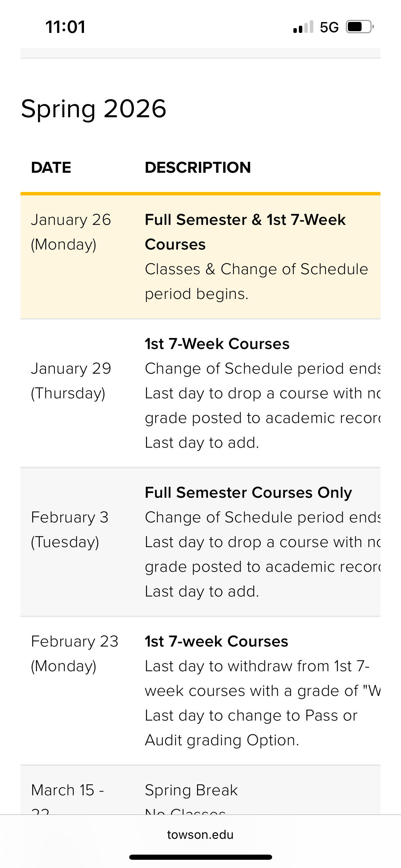
Task: Tap the 5G network indicator
Action: [329, 27]
